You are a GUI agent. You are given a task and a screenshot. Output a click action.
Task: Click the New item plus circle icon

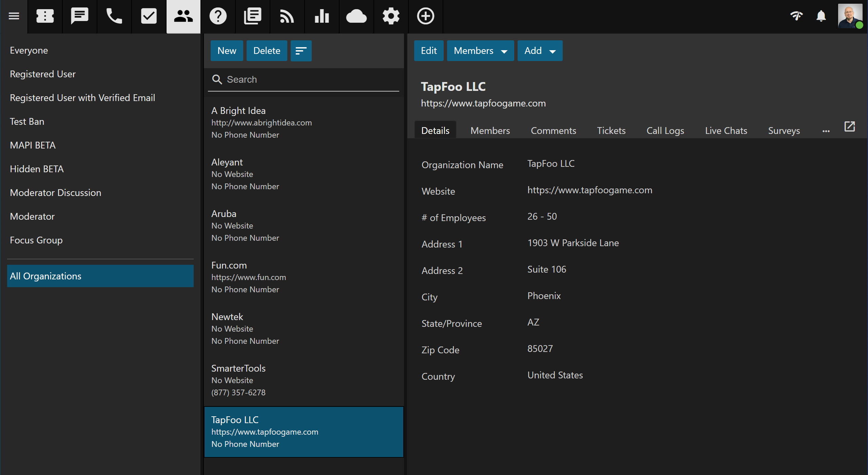tap(426, 16)
